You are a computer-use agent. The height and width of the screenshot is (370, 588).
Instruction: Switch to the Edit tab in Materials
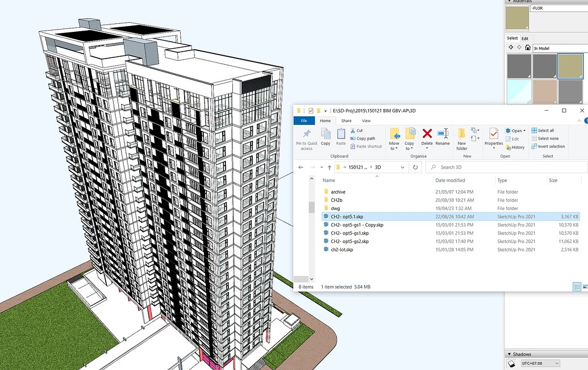[524, 38]
